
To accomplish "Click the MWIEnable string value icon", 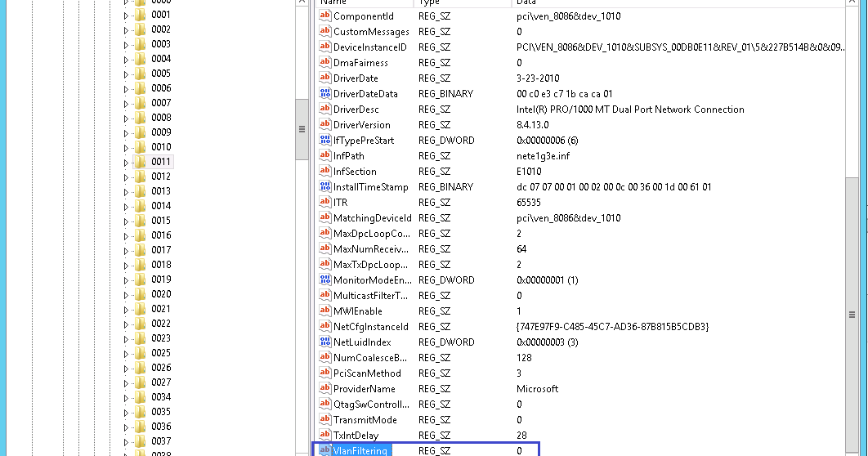I will pos(325,311).
